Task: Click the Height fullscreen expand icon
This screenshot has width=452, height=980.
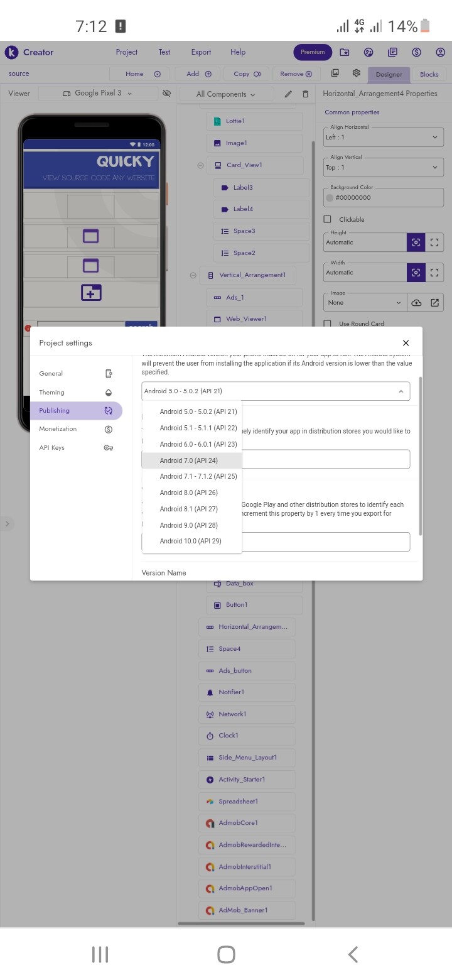Action: pos(434,242)
